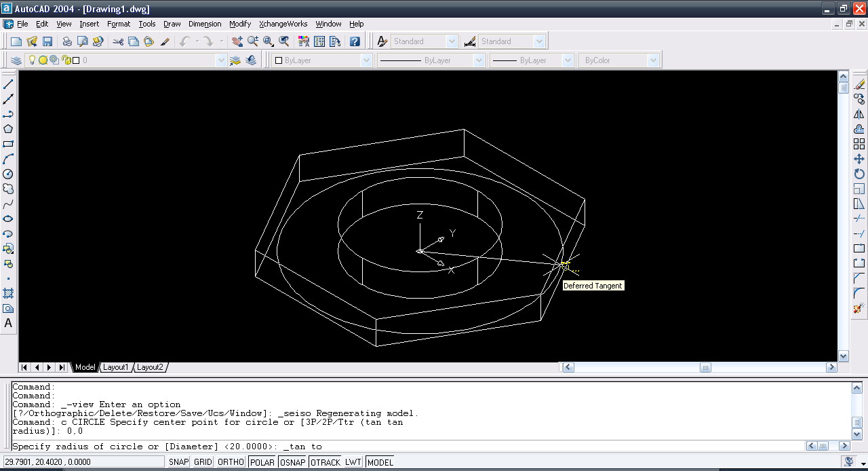Click the coordinates display in status bar
Screen dimensions: 868x471
(83, 462)
